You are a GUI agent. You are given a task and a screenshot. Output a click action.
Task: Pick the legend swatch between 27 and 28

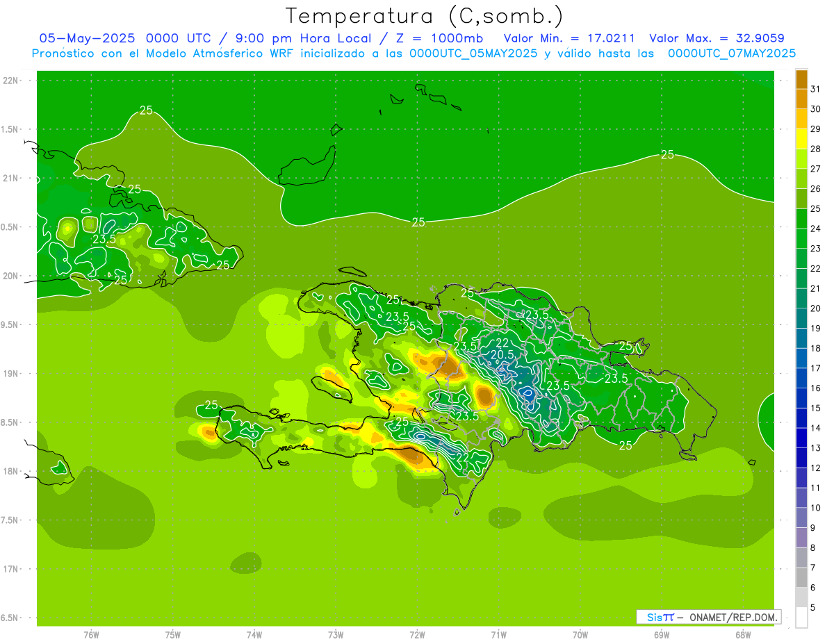pos(801,159)
